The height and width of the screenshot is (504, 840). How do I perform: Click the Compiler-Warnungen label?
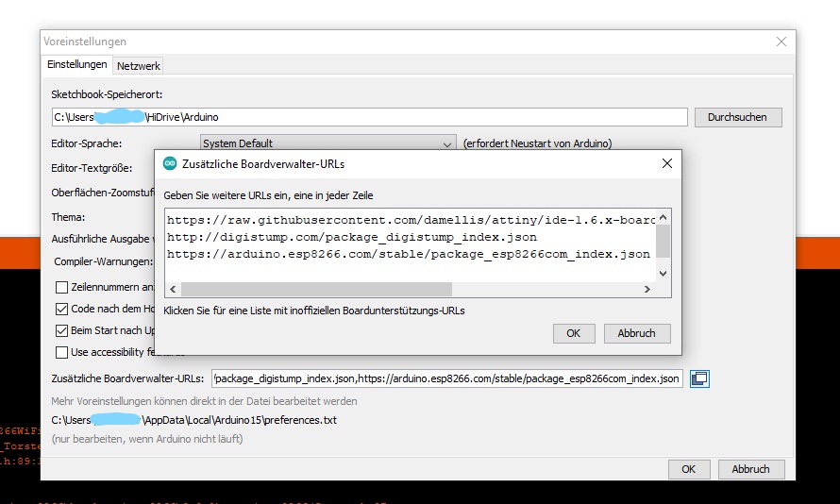click(104, 261)
